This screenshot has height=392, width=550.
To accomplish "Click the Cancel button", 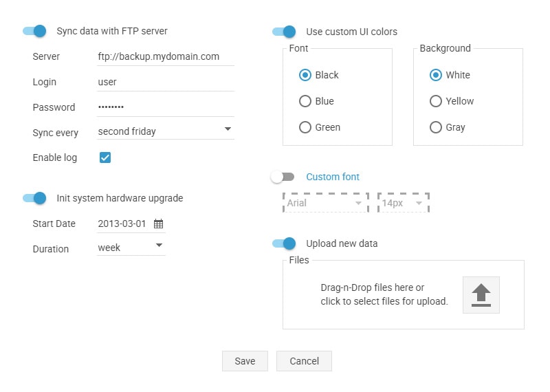I will pyautogui.click(x=304, y=361).
